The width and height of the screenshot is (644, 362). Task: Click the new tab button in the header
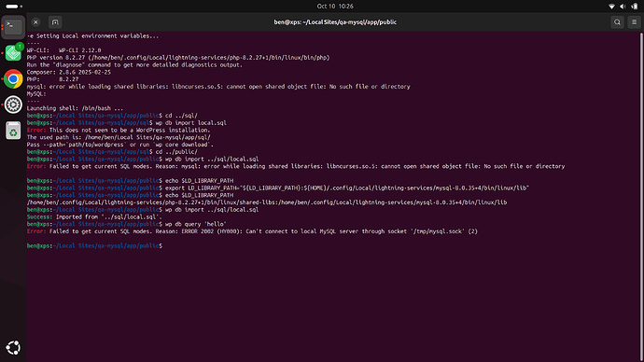(55, 22)
